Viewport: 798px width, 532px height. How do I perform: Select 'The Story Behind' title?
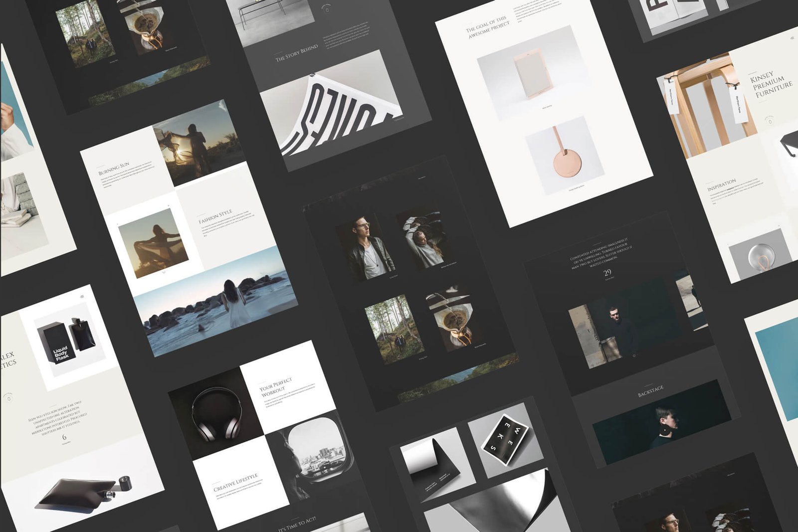coord(296,53)
